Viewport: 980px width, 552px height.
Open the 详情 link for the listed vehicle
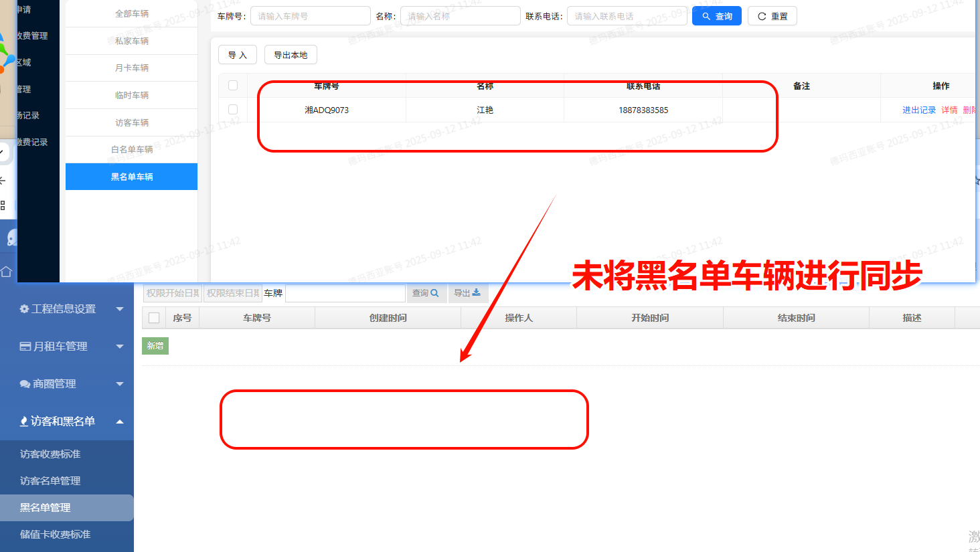point(950,110)
